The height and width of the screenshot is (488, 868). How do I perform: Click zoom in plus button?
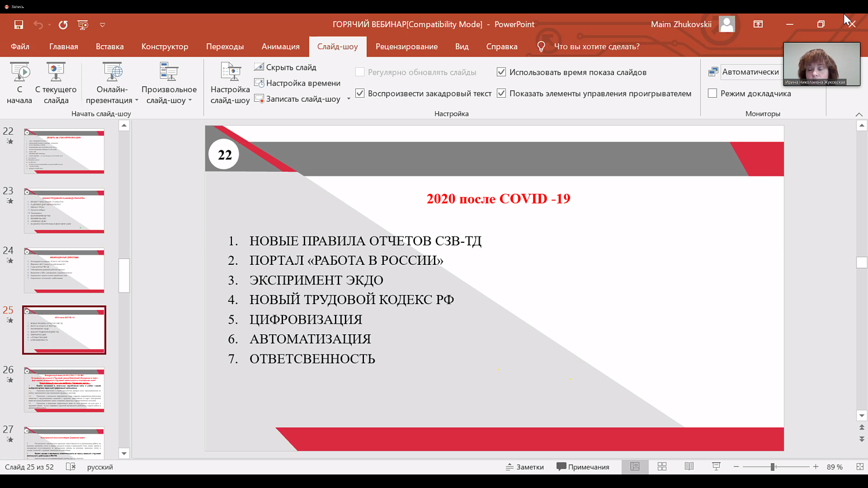click(816, 467)
